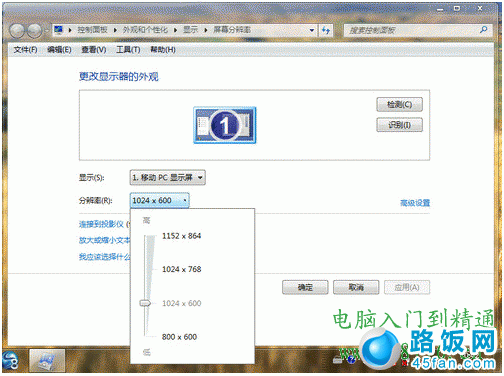Image resolution: width=504 pixels, height=376 pixels.
Task: Search using the magnifier icon
Action: [x=484, y=30]
